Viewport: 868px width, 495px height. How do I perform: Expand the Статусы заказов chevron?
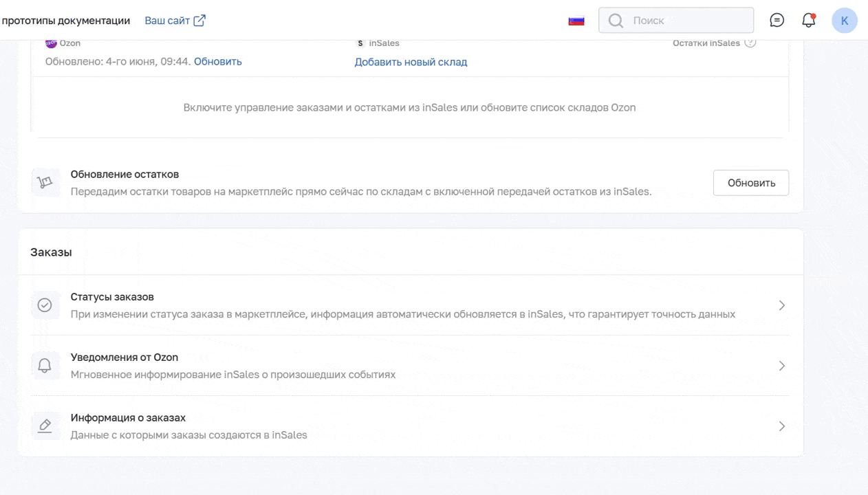point(781,305)
